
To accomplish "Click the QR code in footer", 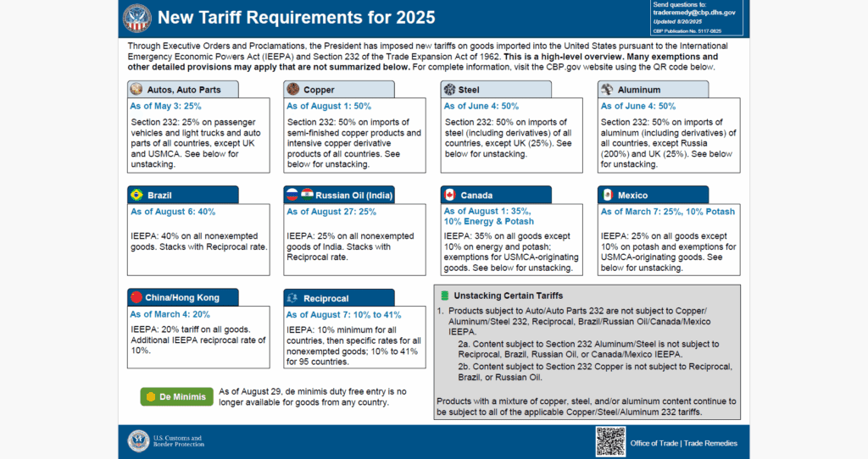I will tap(610, 440).
